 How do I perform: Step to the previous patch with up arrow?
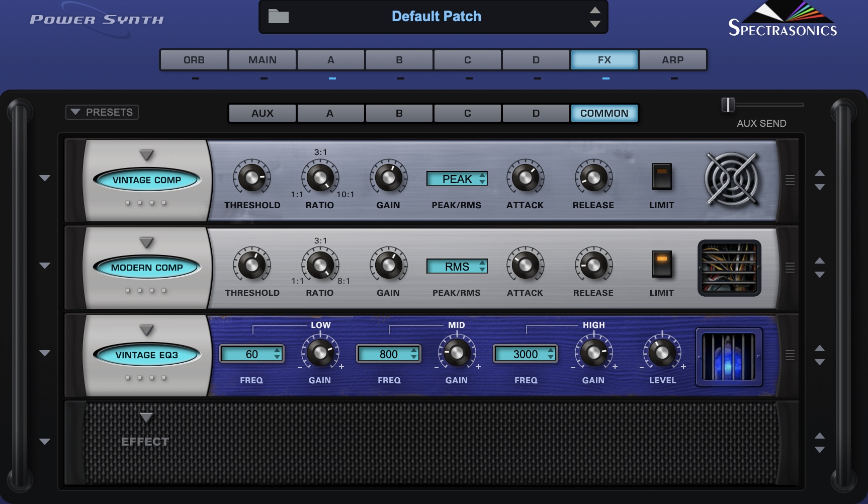[595, 10]
